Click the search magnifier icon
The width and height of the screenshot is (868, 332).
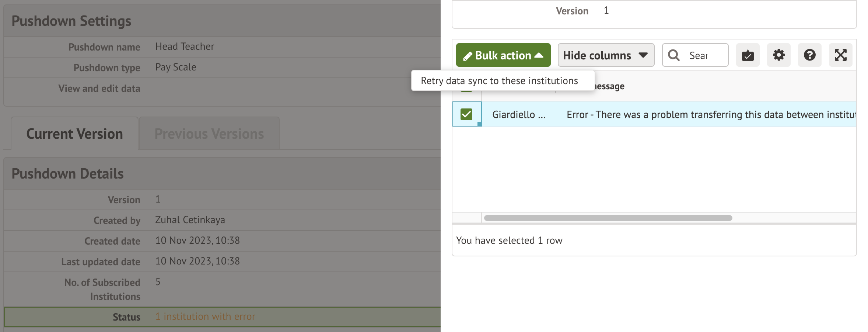click(674, 55)
